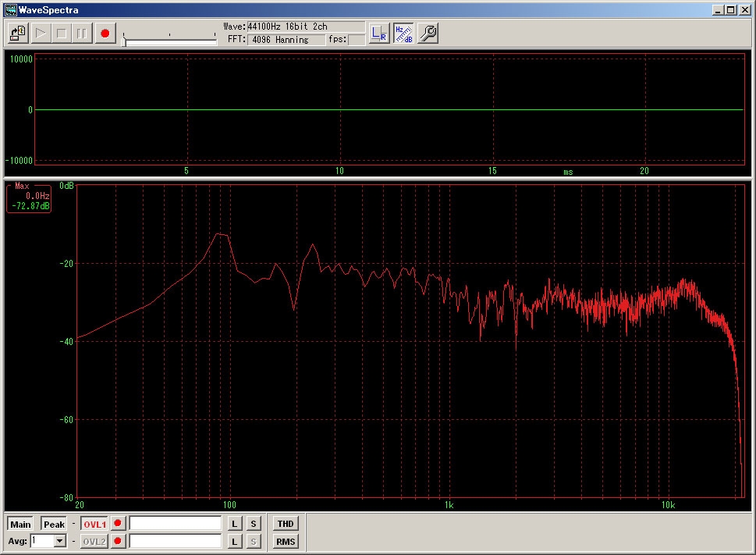Click the red record dot beside OVL1
This screenshot has height=555, width=756.
click(x=118, y=524)
